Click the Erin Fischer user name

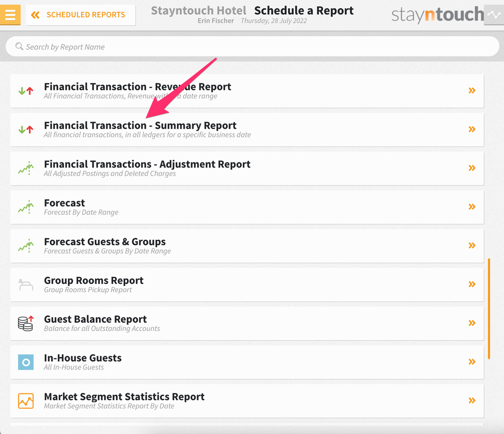coord(216,21)
